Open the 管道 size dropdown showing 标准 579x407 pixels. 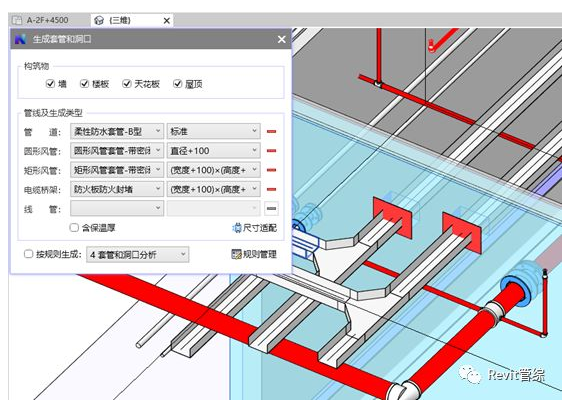[213, 131]
